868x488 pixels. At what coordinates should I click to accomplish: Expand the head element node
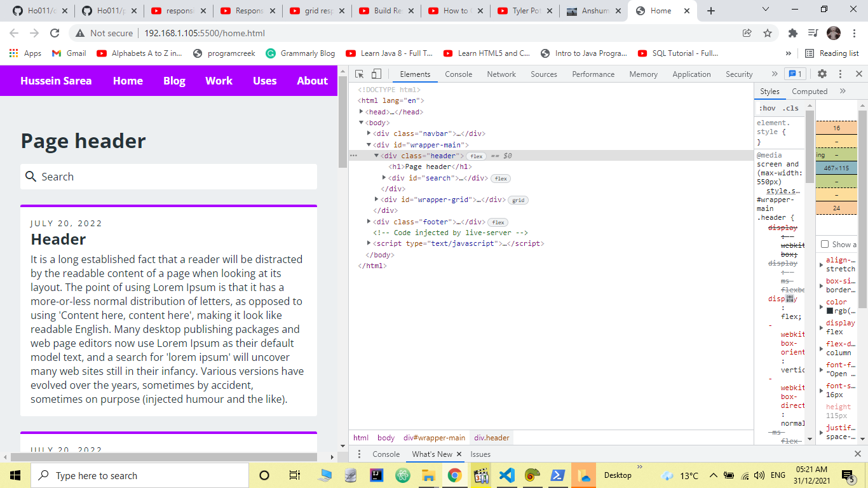(x=362, y=111)
